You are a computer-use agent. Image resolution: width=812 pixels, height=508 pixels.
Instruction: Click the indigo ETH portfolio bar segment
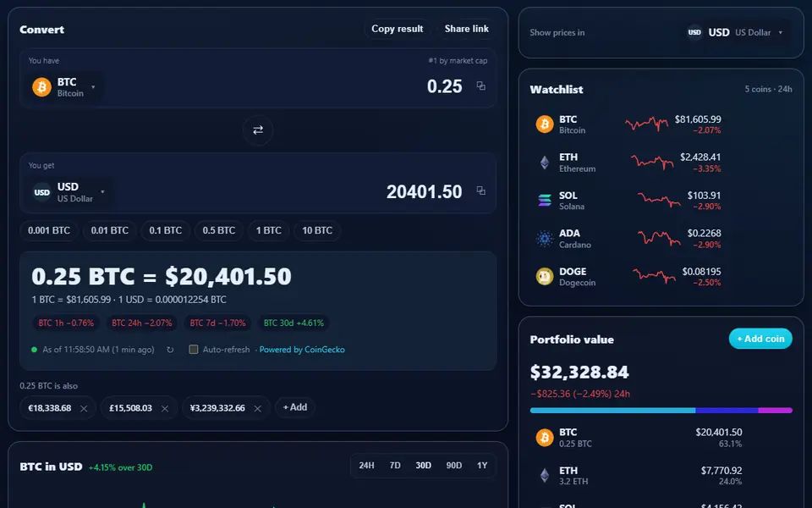coord(727,411)
